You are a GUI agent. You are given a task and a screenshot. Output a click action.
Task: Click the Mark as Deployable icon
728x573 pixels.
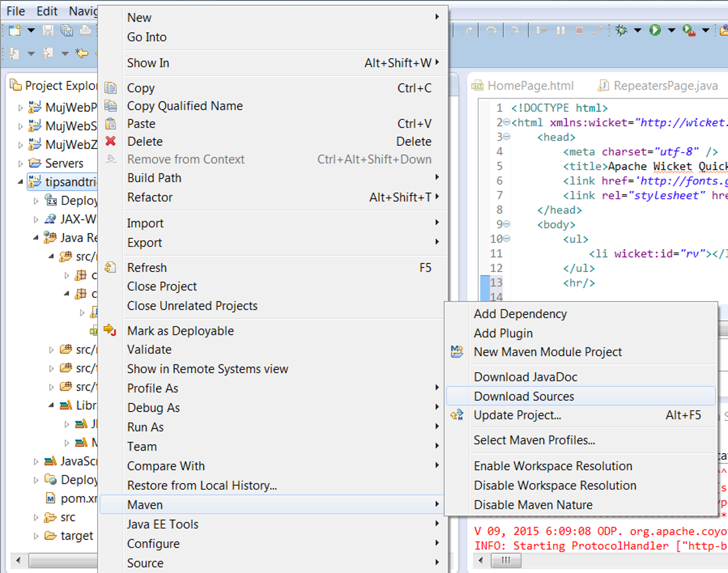pyautogui.click(x=111, y=330)
